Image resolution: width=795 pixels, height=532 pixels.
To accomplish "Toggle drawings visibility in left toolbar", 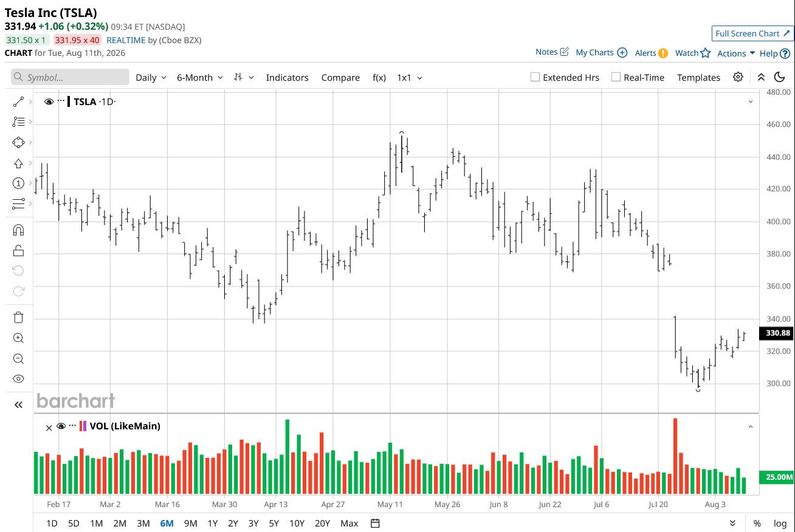I will coord(18,379).
